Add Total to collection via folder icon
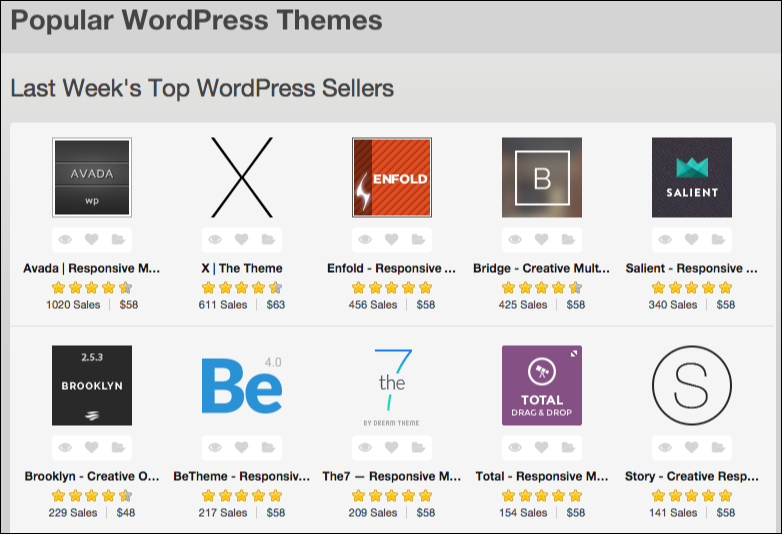 [x=569, y=448]
